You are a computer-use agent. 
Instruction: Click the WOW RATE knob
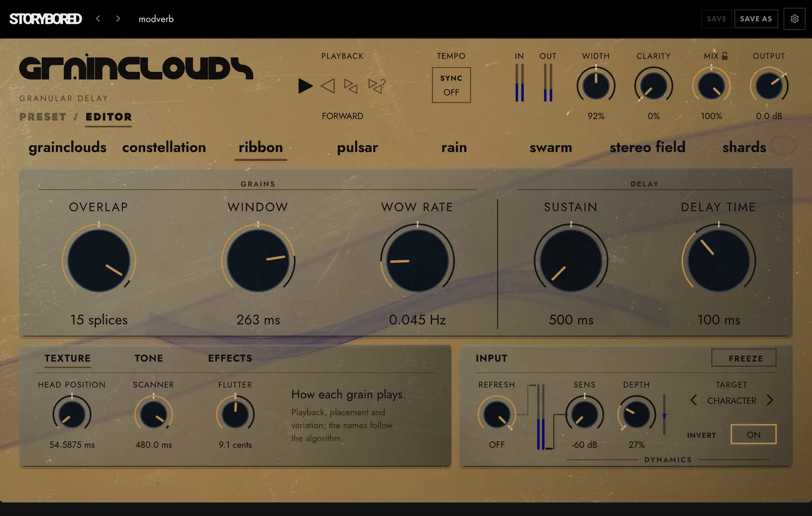(x=418, y=261)
